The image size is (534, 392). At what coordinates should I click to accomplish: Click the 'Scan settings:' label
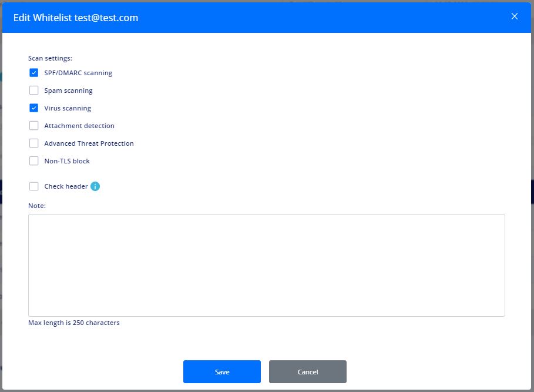[50, 58]
